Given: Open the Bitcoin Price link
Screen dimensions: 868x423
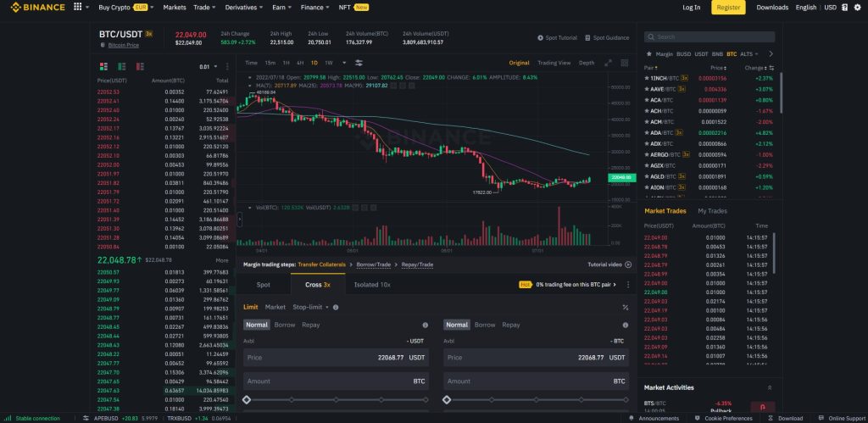Looking at the screenshot, I should [124, 45].
